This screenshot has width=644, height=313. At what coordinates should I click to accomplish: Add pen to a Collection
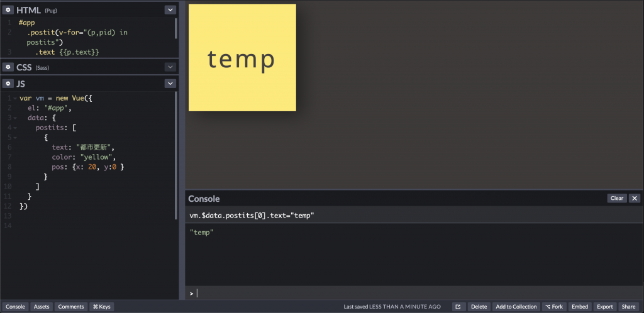coord(516,307)
